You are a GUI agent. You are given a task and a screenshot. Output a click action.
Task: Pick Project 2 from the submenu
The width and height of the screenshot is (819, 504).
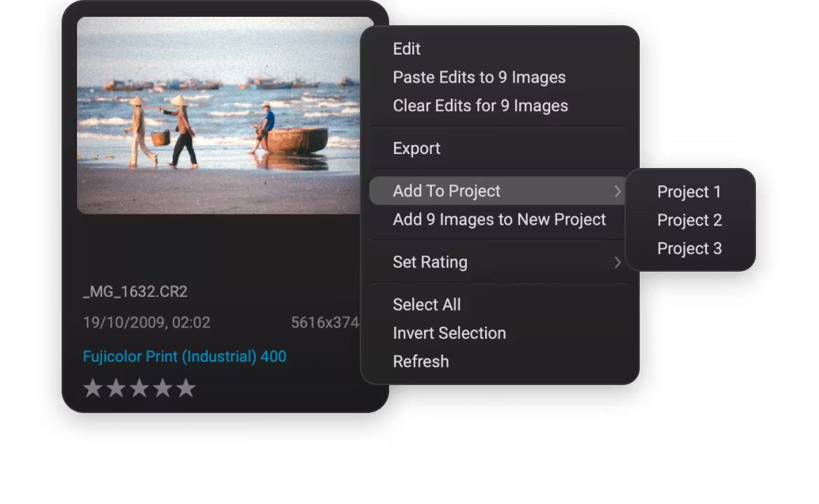tap(689, 220)
